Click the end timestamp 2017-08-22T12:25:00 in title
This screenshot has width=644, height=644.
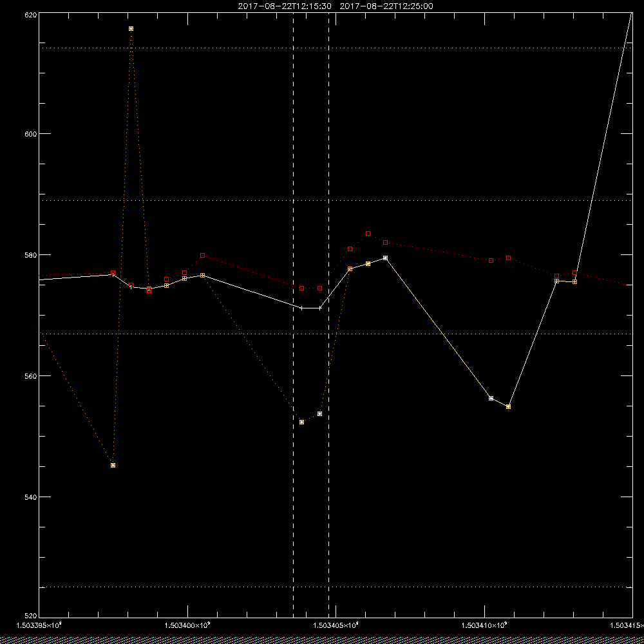(x=386, y=6)
